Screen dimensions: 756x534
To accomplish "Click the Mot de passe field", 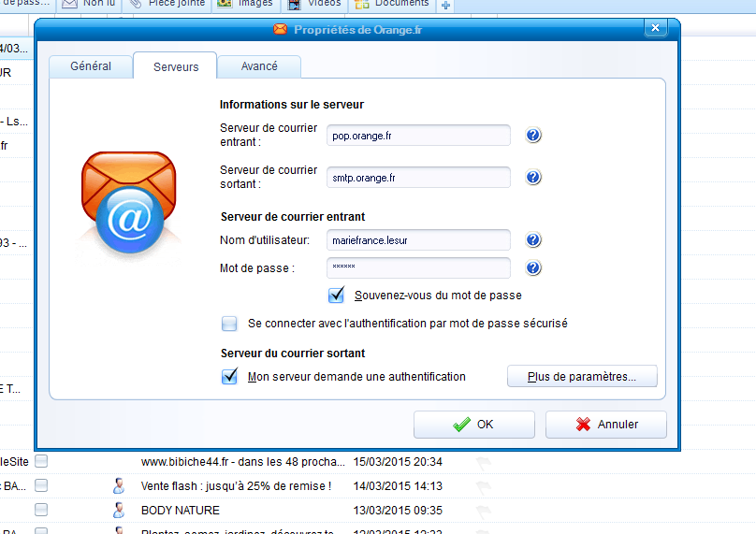I will (x=418, y=268).
